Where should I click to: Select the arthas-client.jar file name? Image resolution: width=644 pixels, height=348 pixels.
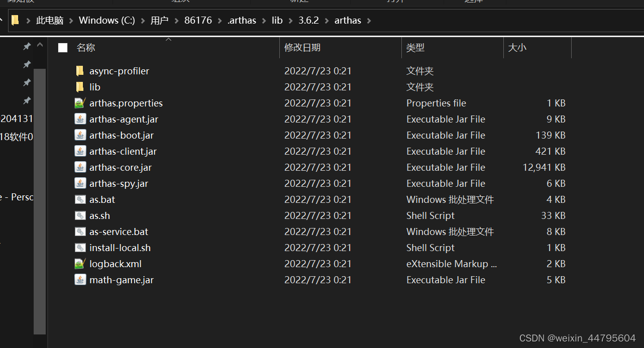pos(123,151)
